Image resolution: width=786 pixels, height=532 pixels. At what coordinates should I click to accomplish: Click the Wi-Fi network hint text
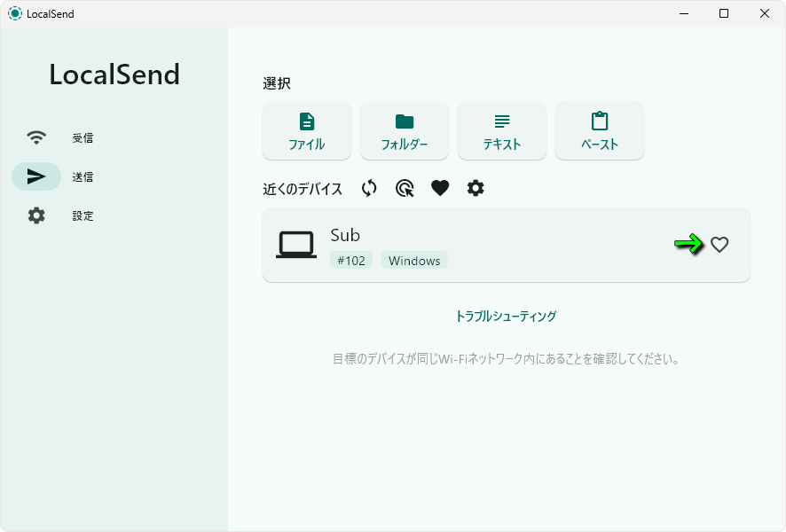506,359
